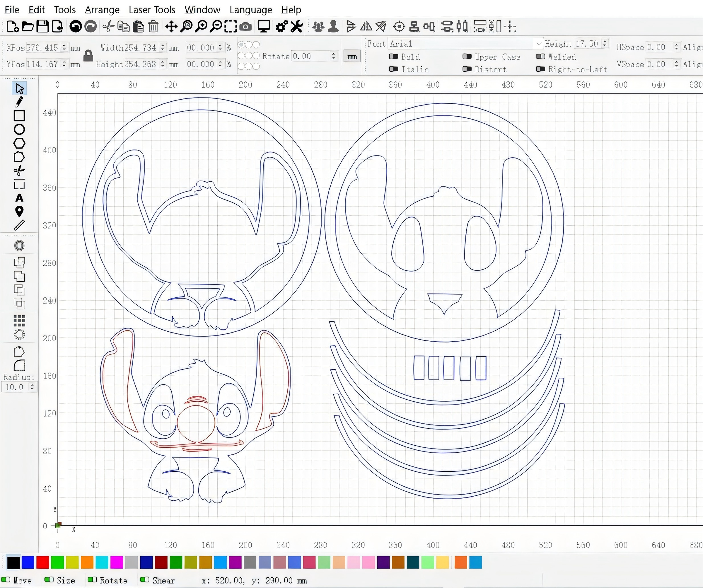Zoom out with the minus magnifier

(216, 26)
